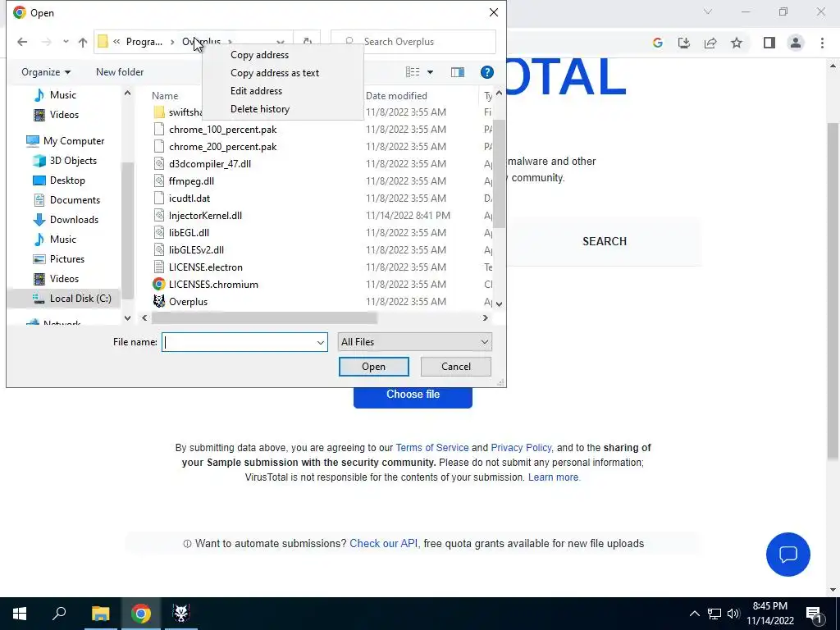The width and height of the screenshot is (840, 630).
Task: Bookmark this page star icon in Chrome
Action: (737, 43)
